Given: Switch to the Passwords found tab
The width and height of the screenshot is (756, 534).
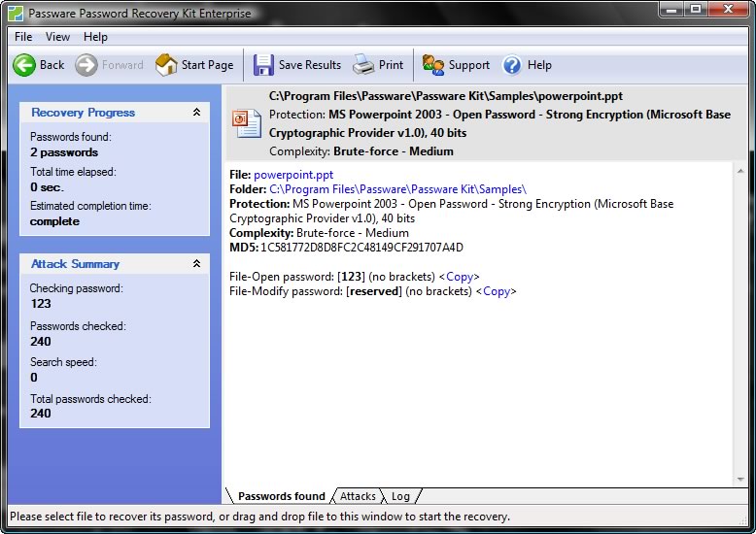Looking at the screenshot, I should 282,496.
